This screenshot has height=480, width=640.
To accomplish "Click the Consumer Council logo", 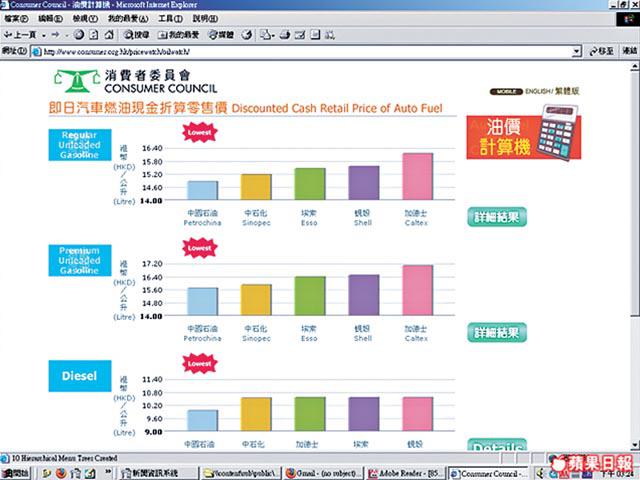I will point(136,81).
